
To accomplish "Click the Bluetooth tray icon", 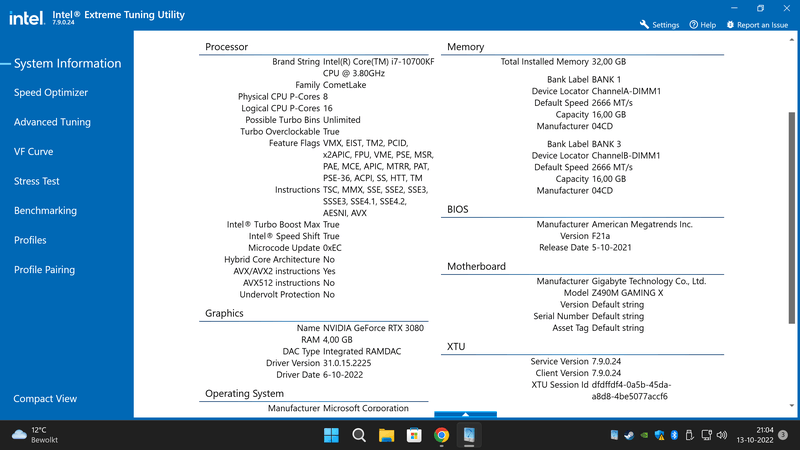I will [x=674, y=435].
